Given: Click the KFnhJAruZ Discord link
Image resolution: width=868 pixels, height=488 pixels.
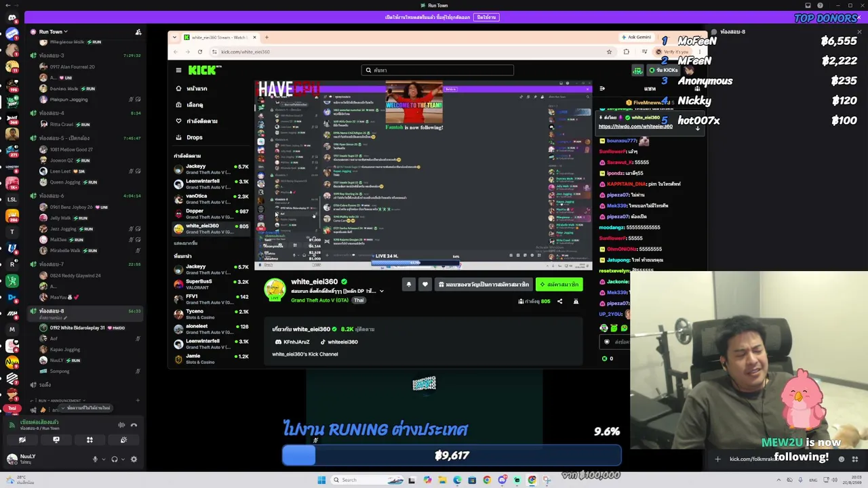Looking at the screenshot, I should point(292,342).
